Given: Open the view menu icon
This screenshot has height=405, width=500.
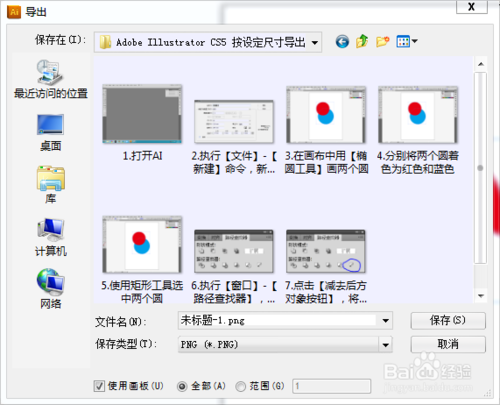Looking at the screenshot, I should click(407, 42).
